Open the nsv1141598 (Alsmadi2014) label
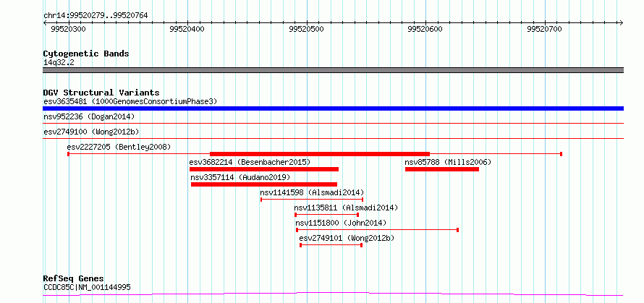The image size is (644, 303). click(312, 192)
